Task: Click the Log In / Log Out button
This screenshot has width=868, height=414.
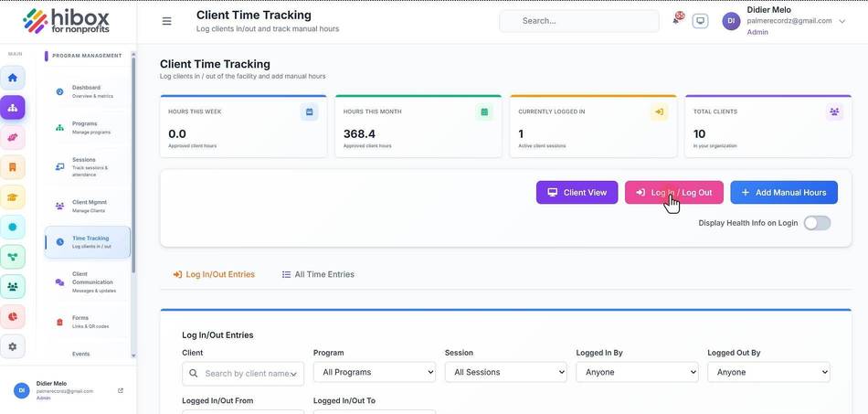Action: (673, 192)
